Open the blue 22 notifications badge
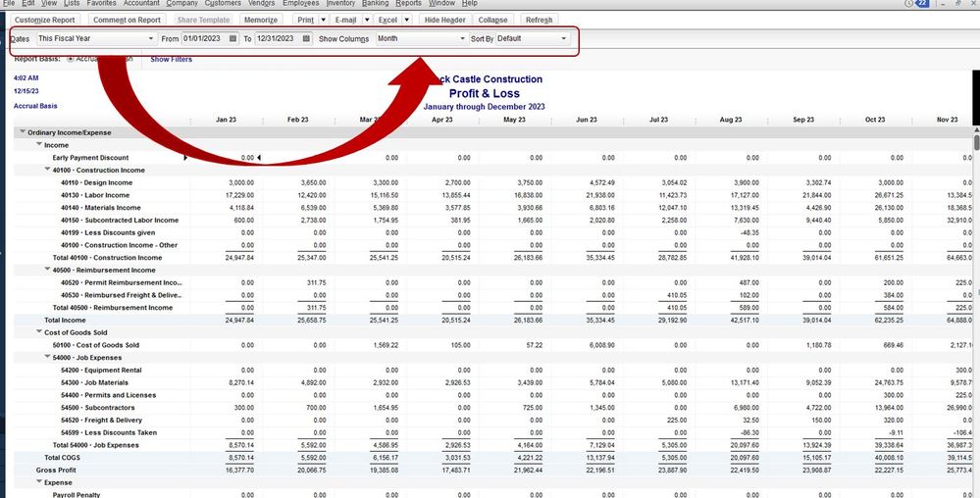The image size is (980, 498). pos(922,3)
